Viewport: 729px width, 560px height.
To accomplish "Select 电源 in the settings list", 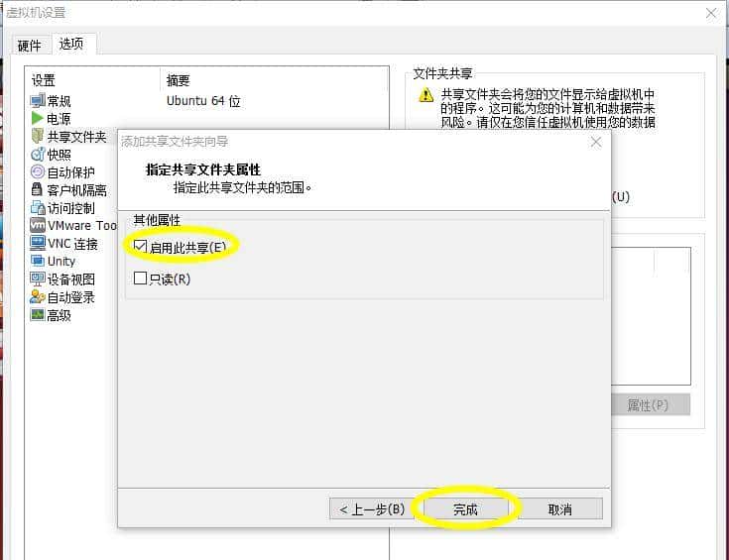I will click(x=60, y=119).
